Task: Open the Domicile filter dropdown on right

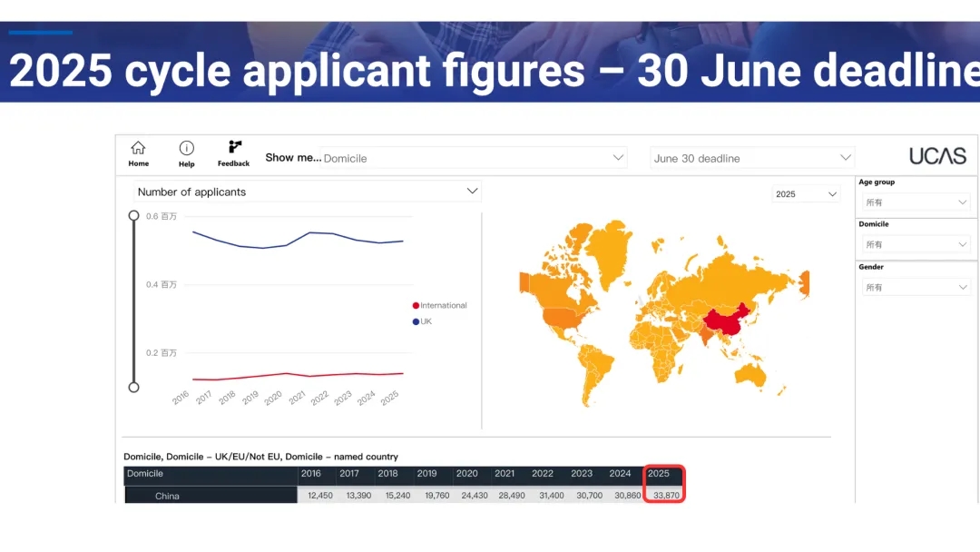Action: [x=916, y=244]
